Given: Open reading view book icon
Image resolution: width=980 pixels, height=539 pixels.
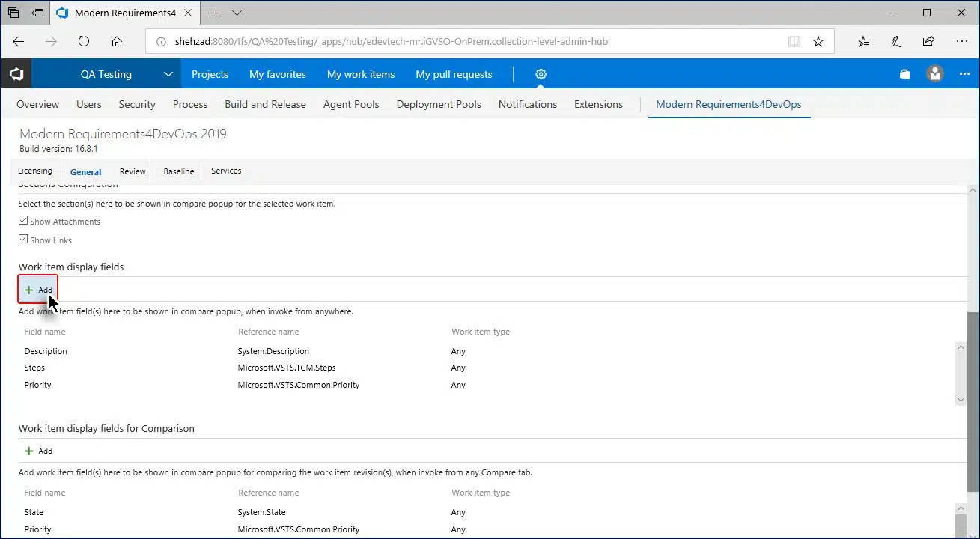Looking at the screenshot, I should [794, 42].
